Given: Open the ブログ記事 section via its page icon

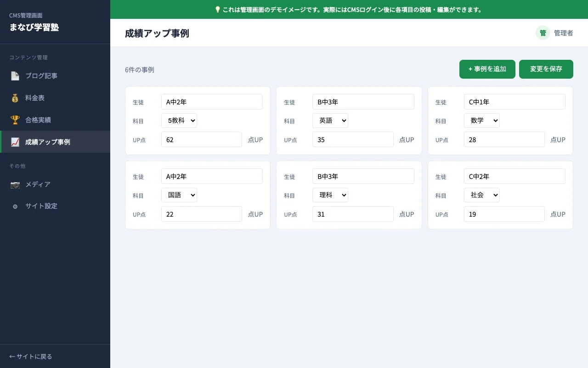Looking at the screenshot, I should tap(15, 75).
